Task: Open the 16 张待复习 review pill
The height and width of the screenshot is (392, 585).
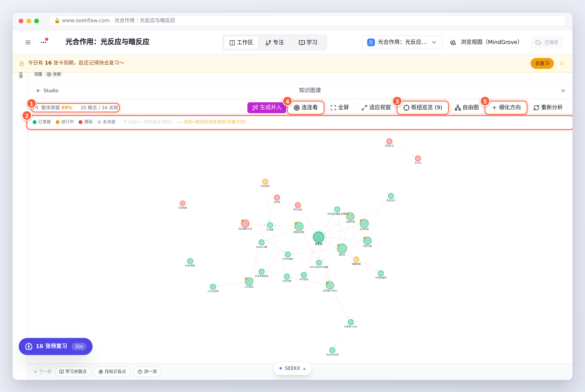Action: (x=55, y=346)
